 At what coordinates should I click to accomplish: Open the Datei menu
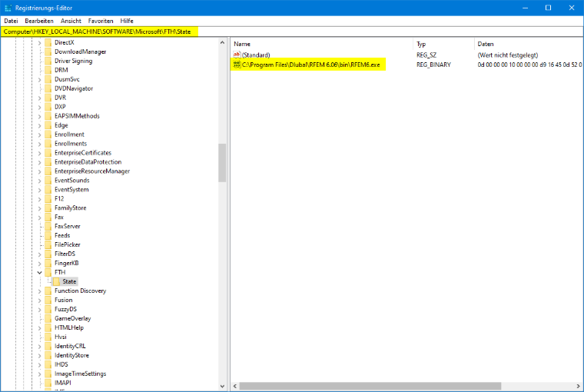11,21
